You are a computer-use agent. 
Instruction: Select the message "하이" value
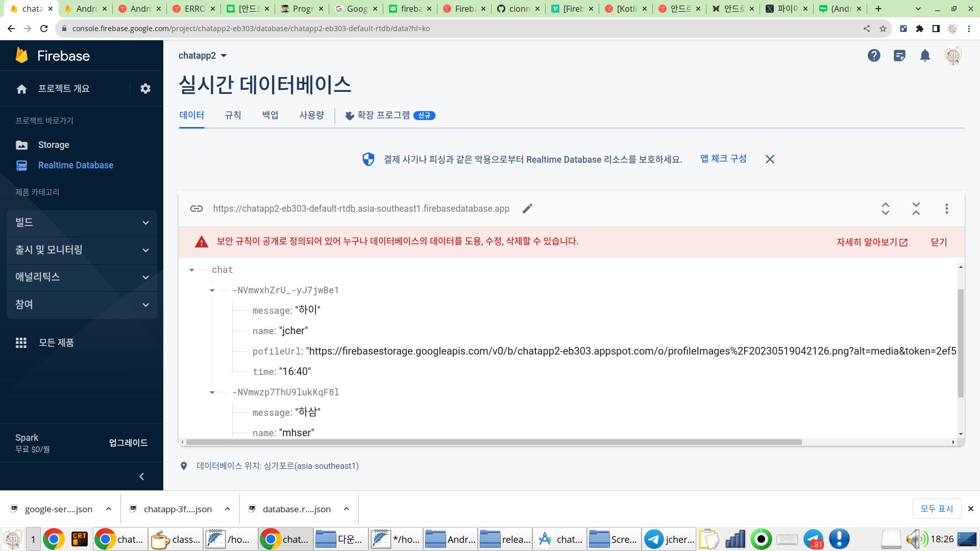(308, 310)
